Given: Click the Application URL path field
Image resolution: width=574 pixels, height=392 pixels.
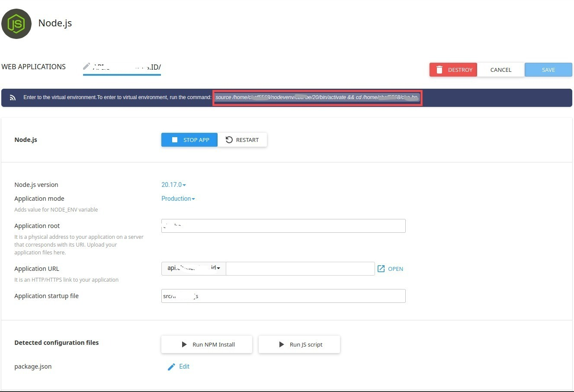Looking at the screenshot, I should pos(300,268).
